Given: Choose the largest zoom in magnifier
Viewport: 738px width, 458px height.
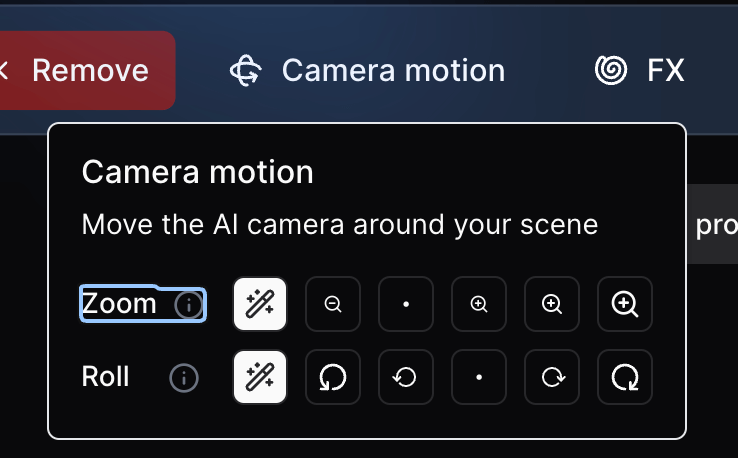Looking at the screenshot, I should 625,304.
